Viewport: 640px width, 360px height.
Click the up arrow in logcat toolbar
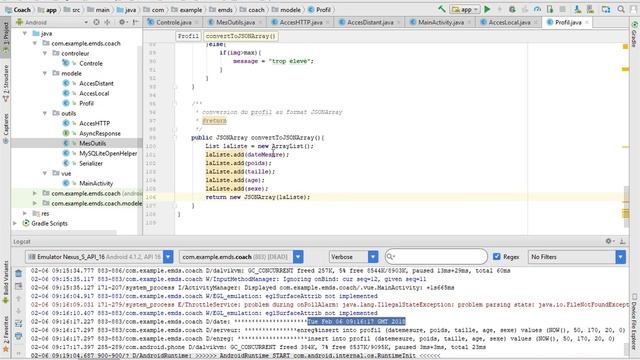(18, 298)
